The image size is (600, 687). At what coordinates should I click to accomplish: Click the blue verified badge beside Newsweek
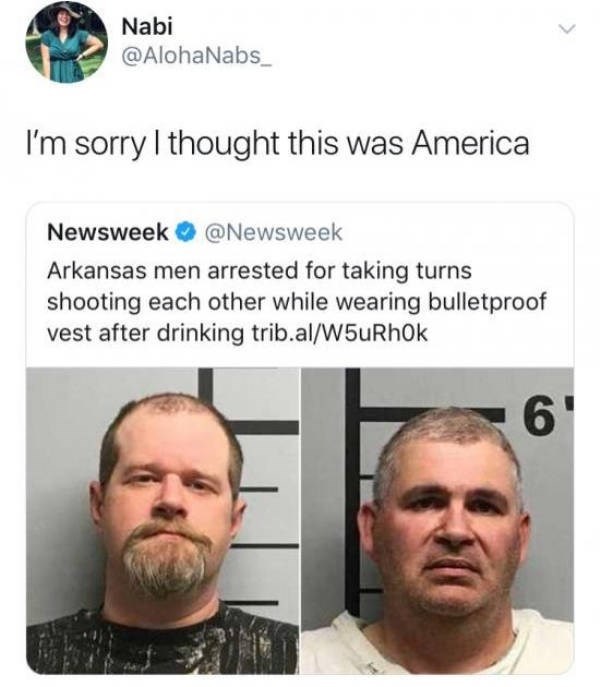click(185, 232)
